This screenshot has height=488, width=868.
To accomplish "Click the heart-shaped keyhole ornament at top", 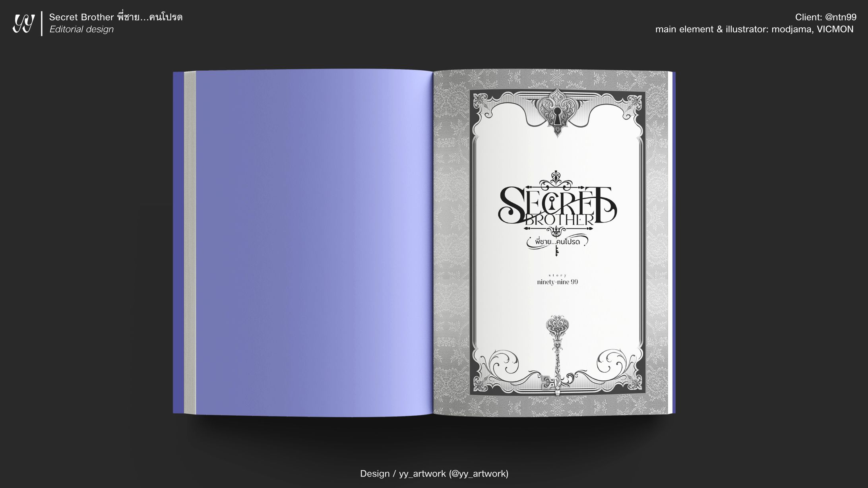I will 557,111.
